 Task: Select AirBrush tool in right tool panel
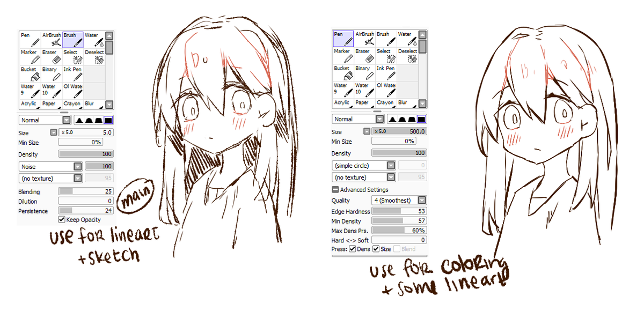(x=365, y=38)
